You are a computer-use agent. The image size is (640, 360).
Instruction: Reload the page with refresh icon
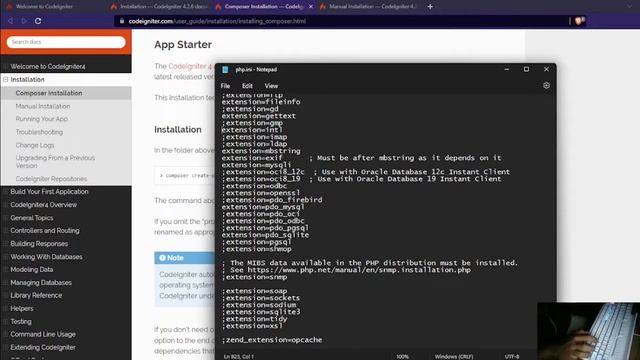(x=38, y=21)
